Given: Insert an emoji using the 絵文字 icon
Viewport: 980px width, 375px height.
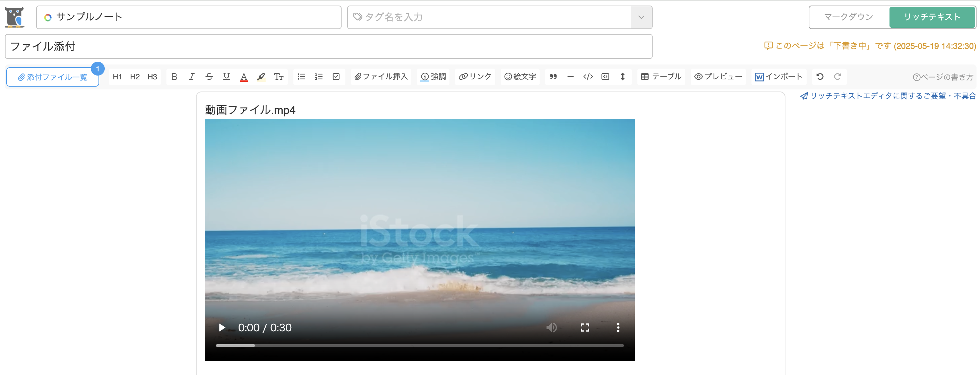Looking at the screenshot, I should click(520, 77).
